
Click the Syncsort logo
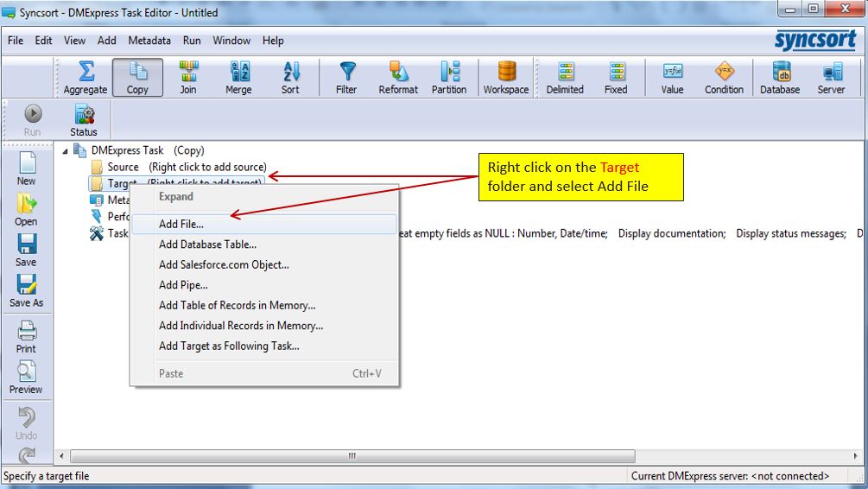pyautogui.click(x=815, y=41)
